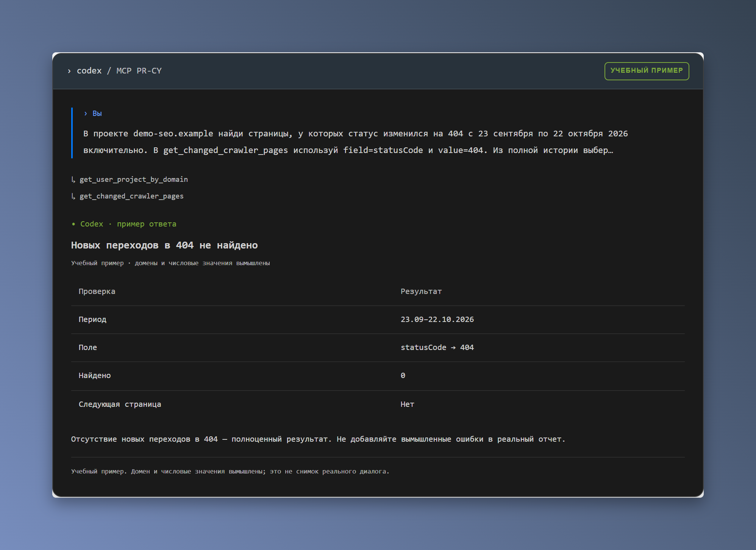
Task: Select the get_changed_crawler_pages tool call
Action: (131, 196)
